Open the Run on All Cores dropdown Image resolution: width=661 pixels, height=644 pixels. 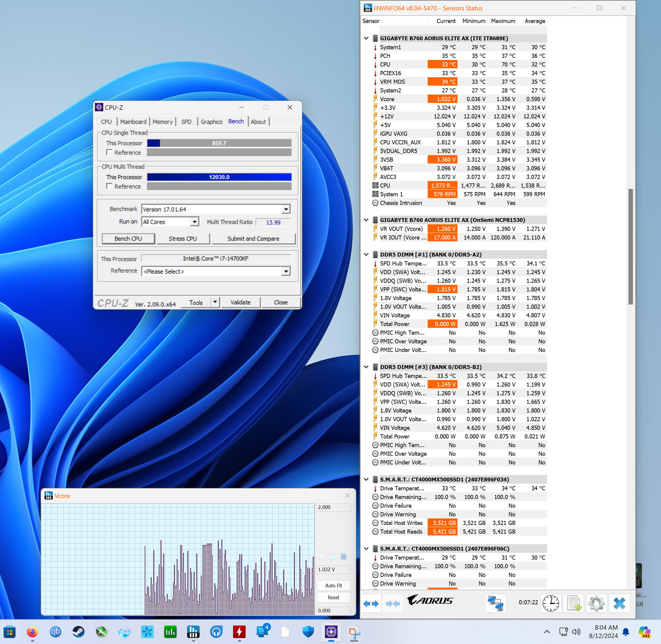point(194,222)
